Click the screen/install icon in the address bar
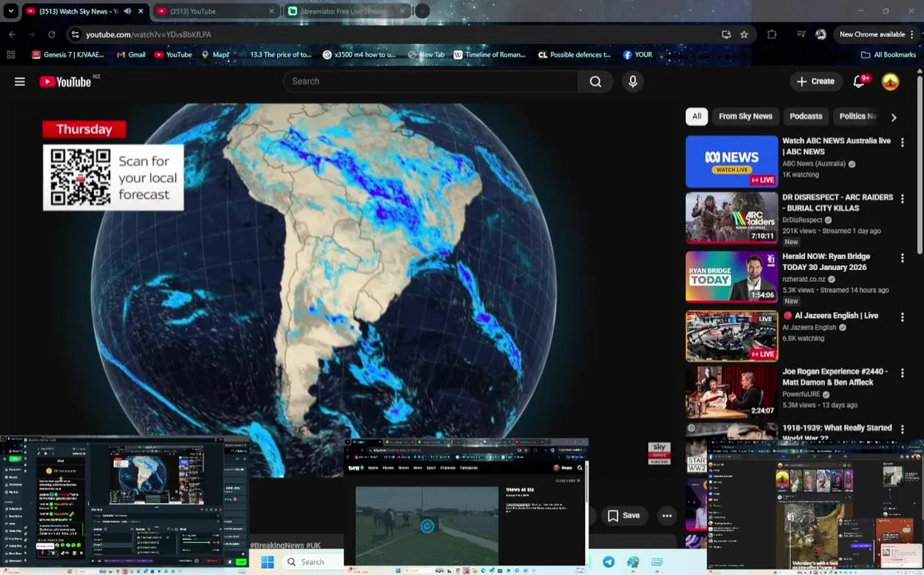Viewport: 924px width, 575px height. (x=726, y=34)
